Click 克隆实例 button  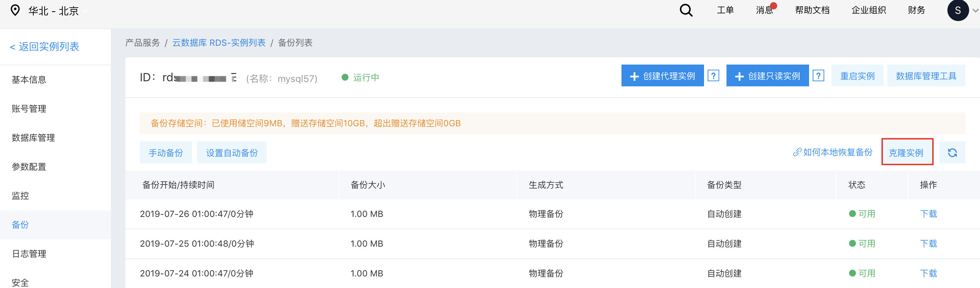(907, 152)
